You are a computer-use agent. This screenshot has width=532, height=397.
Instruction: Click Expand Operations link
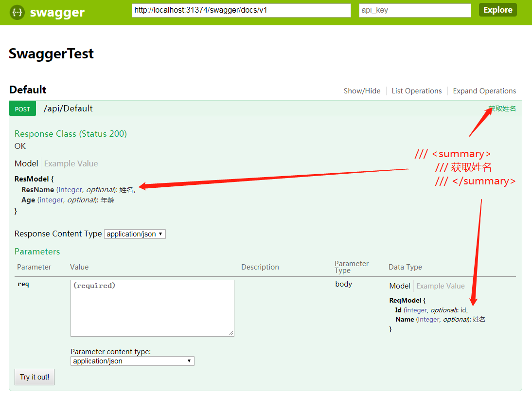484,91
